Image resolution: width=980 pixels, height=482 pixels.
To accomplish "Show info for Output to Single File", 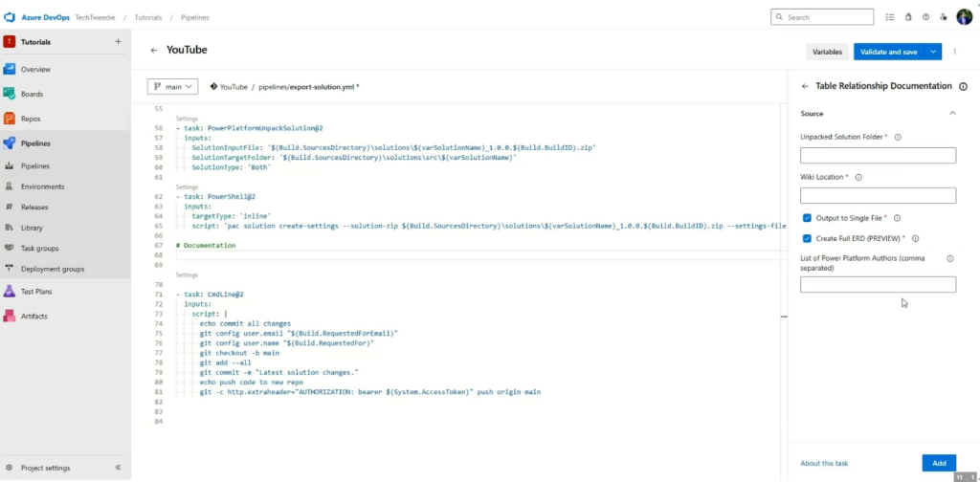I will point(897,218).
